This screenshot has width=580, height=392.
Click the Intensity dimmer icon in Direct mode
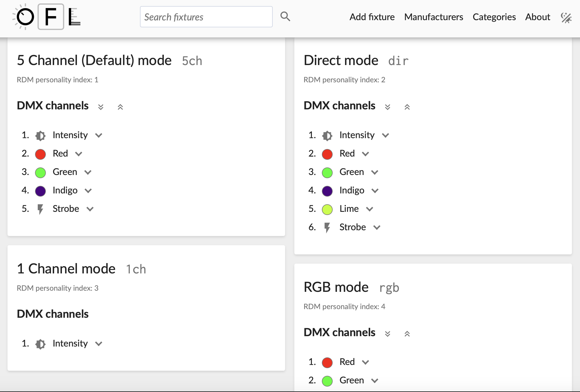tap(327, 135)
